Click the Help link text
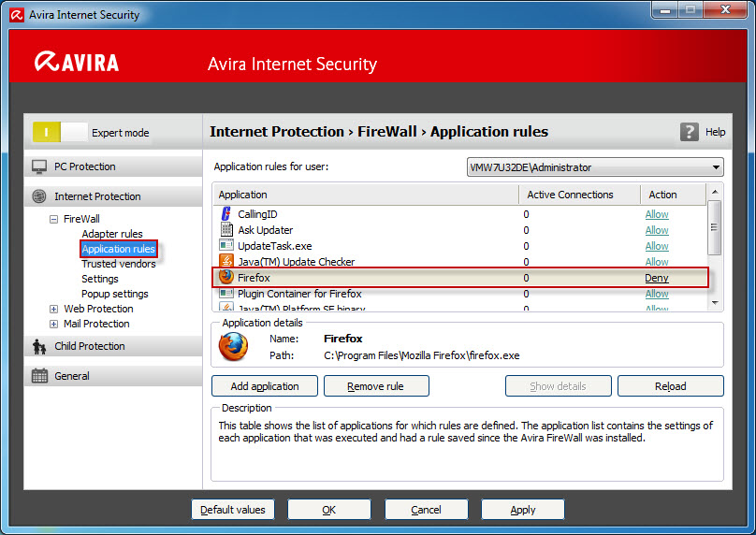The width and height of the screenshot is (756, 535). point(716,132)
